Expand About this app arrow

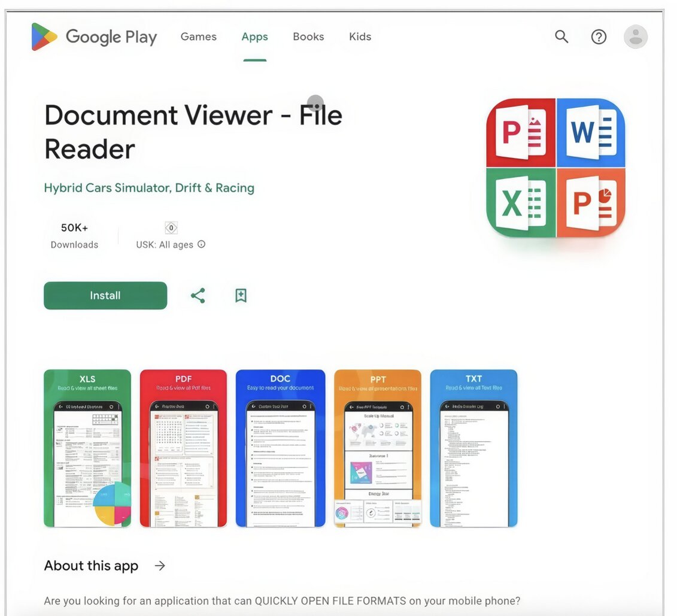(x=160, y=566)
